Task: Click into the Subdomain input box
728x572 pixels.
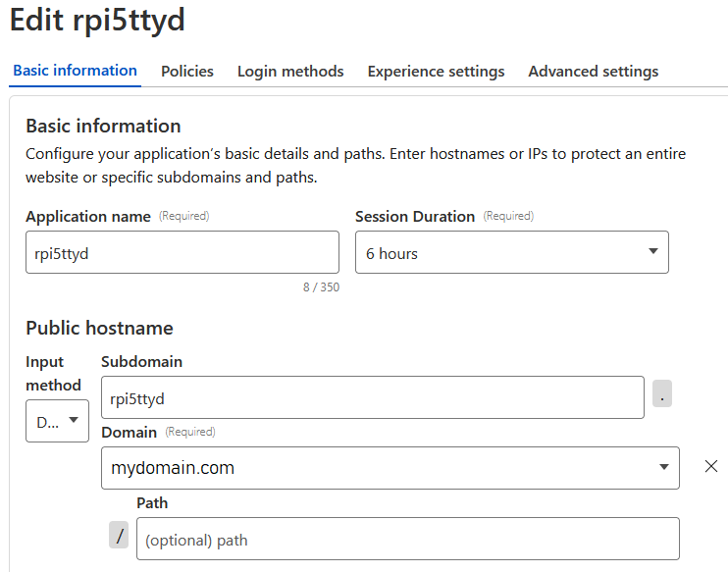Action: pyautogui.click(x=372, y=398)
